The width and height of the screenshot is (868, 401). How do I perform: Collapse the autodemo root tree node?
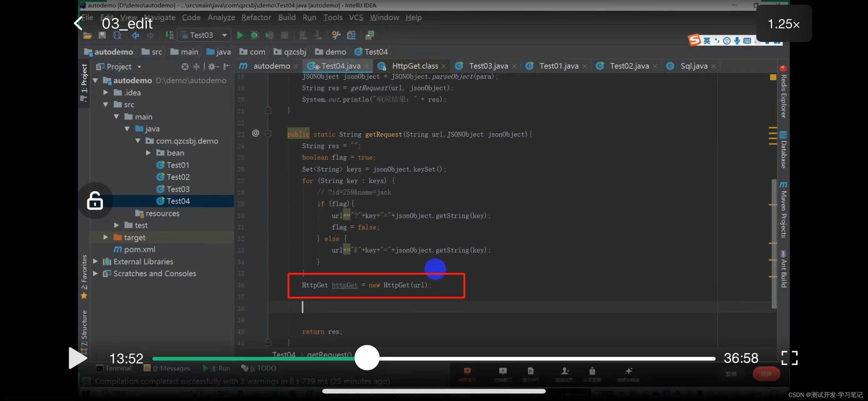[95, 80]
